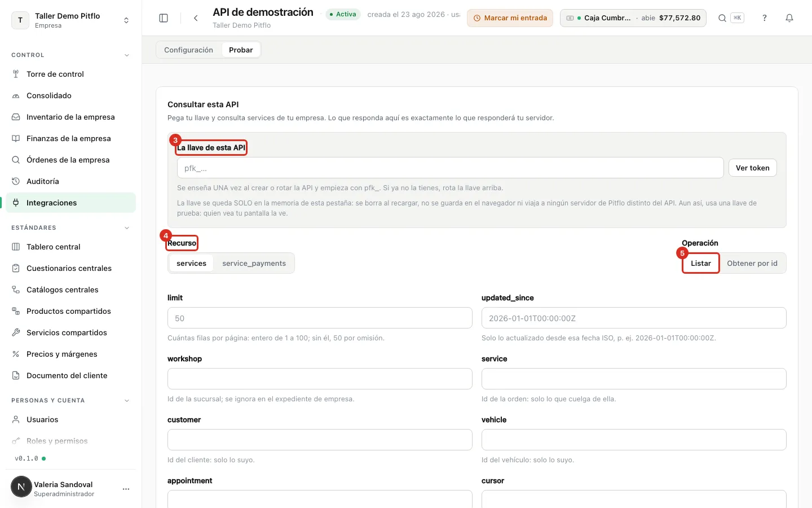
Task: Click the Órdenes de la empresa icon
Action: (16, 160)
